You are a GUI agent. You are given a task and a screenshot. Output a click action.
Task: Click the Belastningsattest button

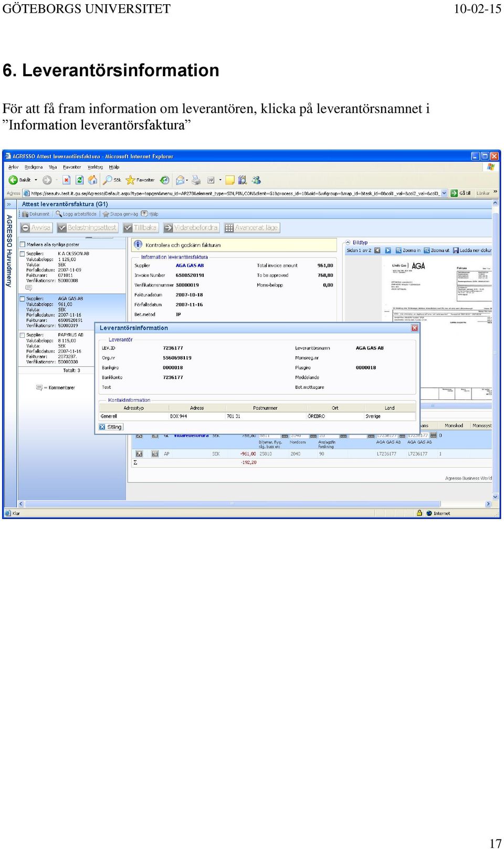tap(88, 227)
